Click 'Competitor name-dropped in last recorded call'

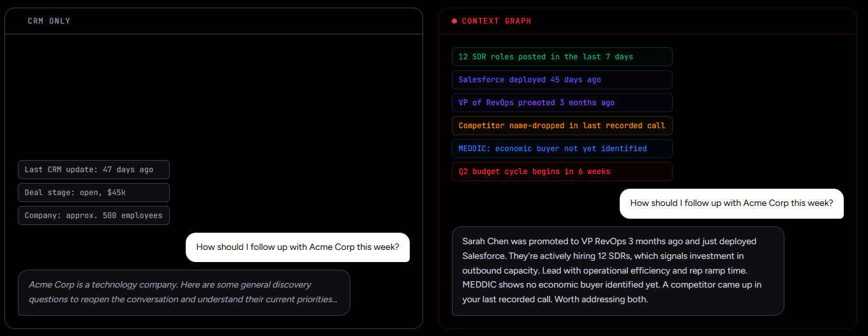[562, 126]
